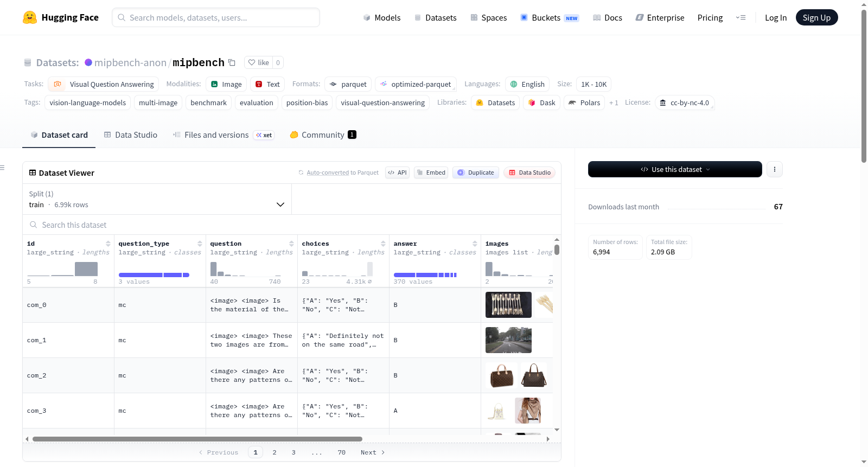The image size is (868, 467).
Task: Click the table vertical scrollbar thumb
Action: [557, 250]
